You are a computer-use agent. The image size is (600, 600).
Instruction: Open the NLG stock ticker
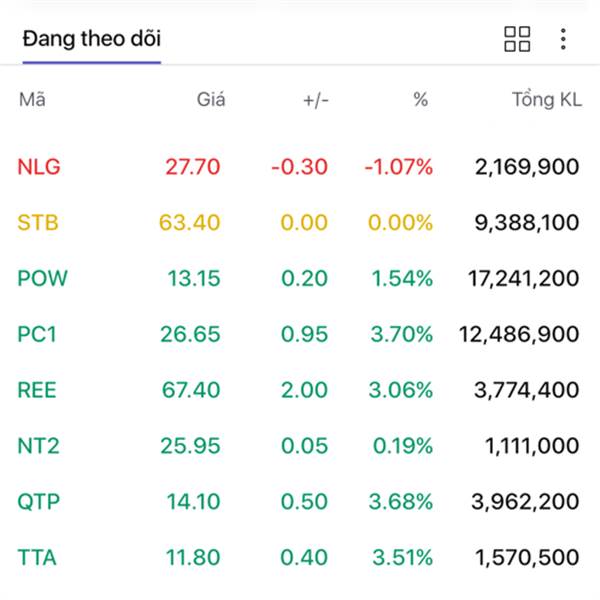[x=39, y=167]
